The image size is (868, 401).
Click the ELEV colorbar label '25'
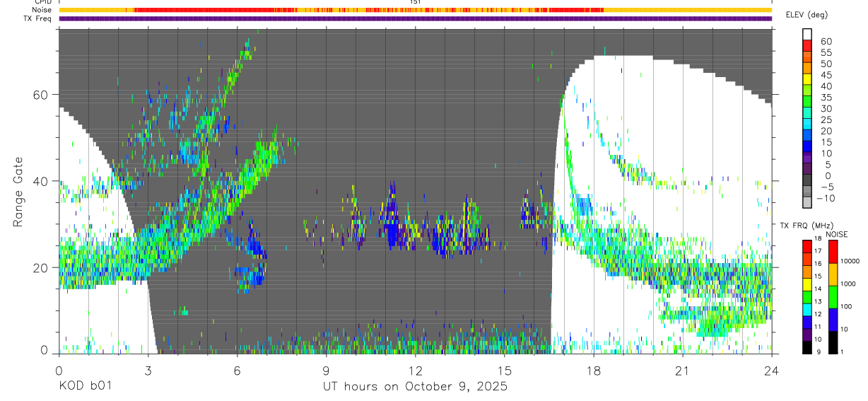tap(826, 120)
